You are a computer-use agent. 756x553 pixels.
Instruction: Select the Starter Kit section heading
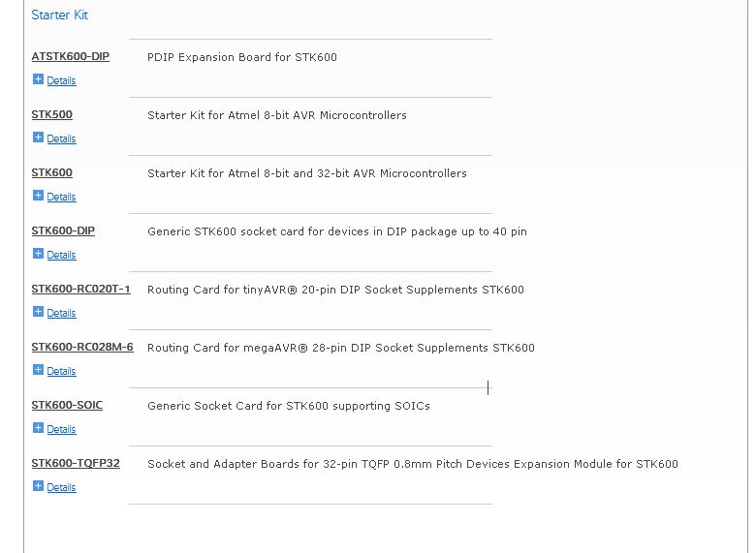60,15
